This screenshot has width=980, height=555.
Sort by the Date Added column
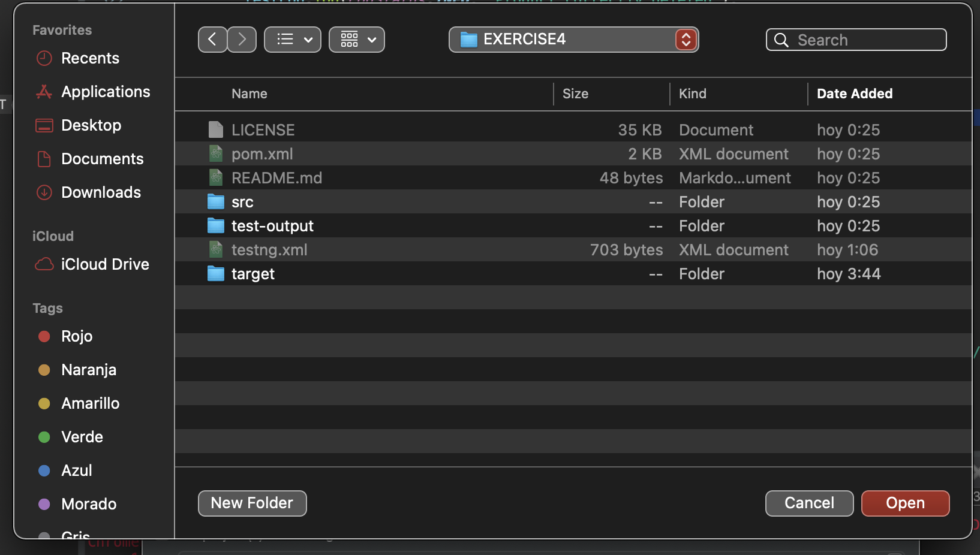pos(854,94)
